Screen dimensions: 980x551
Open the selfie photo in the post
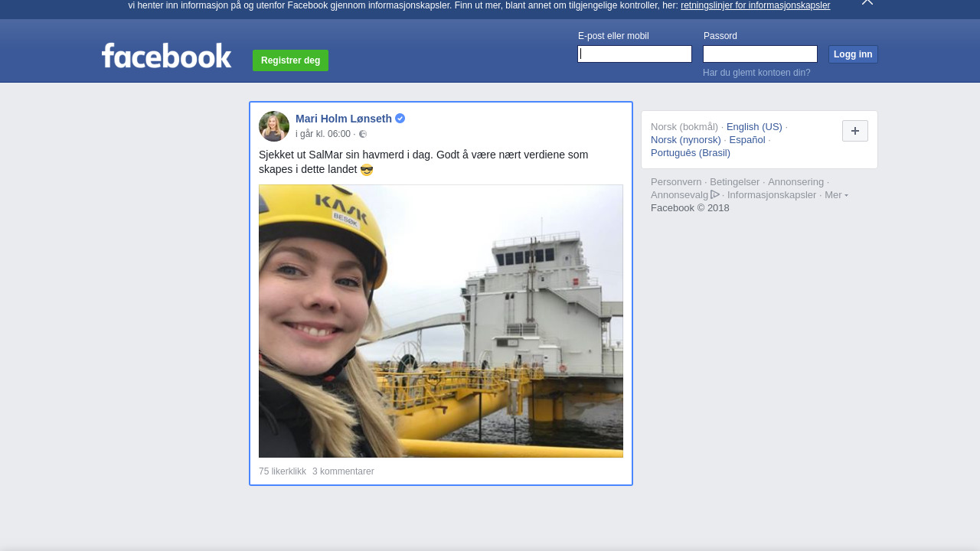[x=440, y=321]
